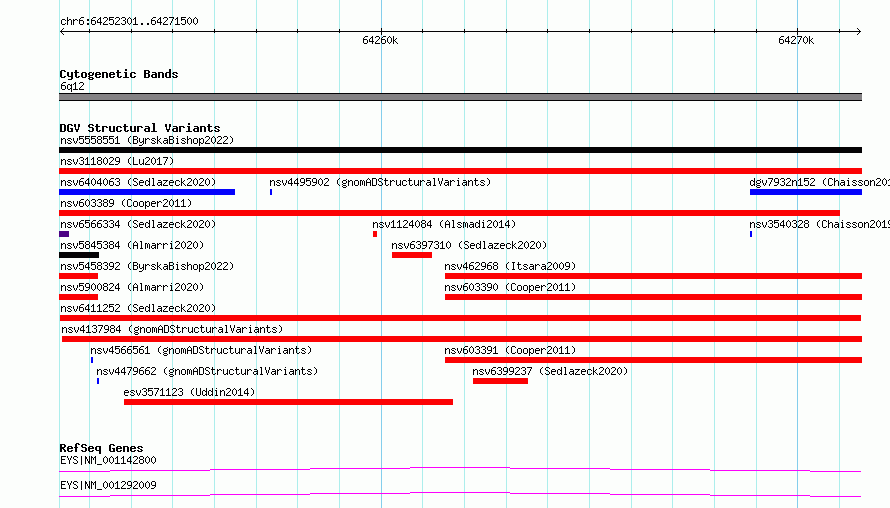The height and width of the screenshot is (508, 890).
Task: Select variant nsv5900824 (Almarri2020) label
Action: point(132,287)
